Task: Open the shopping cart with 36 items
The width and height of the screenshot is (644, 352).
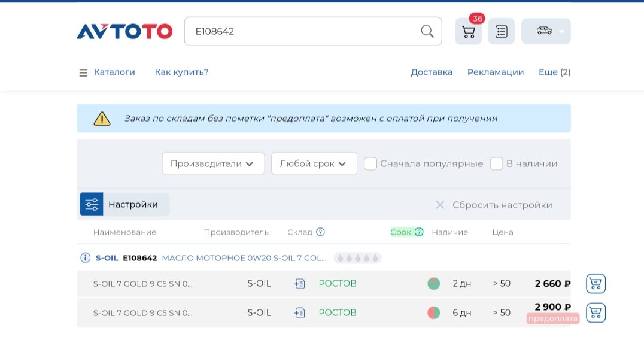Action: [x=469, y=31]
